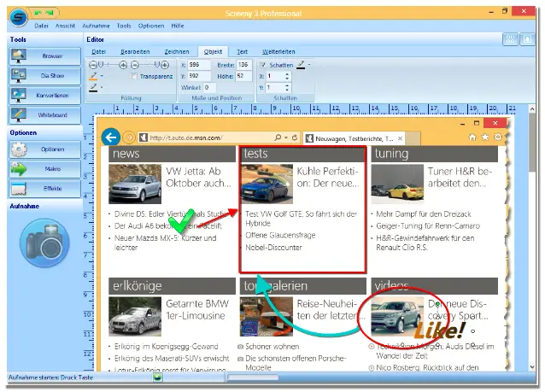The height and width of the screenshot is (392, 545).
Task: Click status text 'Aufnahme starten: Druck Taste'
Action: click(50, 377)
